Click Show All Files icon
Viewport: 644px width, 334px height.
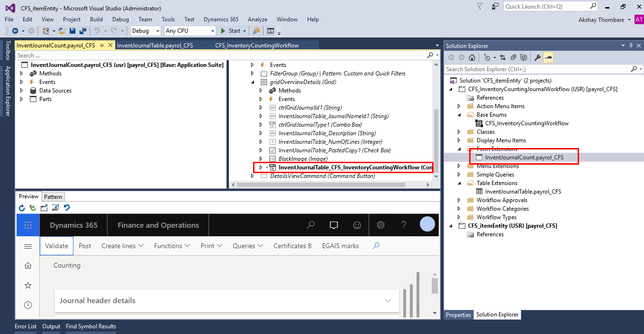pos(524,57)
